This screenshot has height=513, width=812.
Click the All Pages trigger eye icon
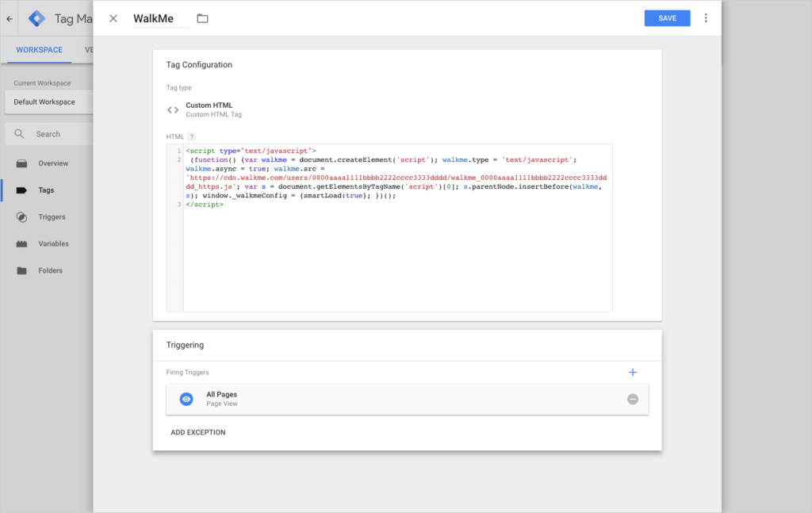click(186, 399)
